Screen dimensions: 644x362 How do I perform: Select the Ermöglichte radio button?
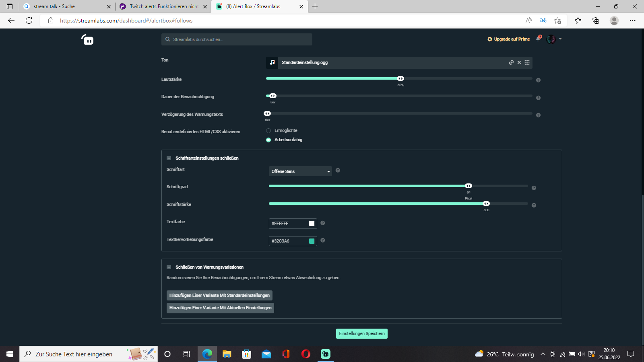[268, 131]
